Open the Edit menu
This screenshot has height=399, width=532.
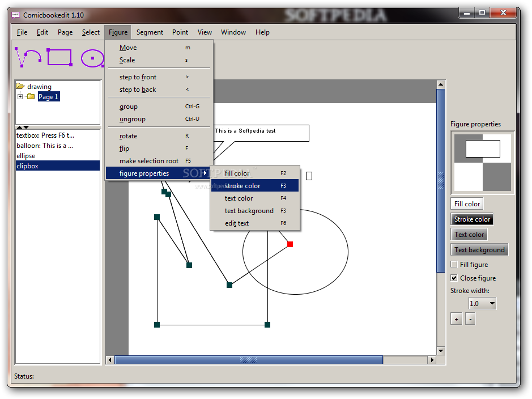coord(42,32)
